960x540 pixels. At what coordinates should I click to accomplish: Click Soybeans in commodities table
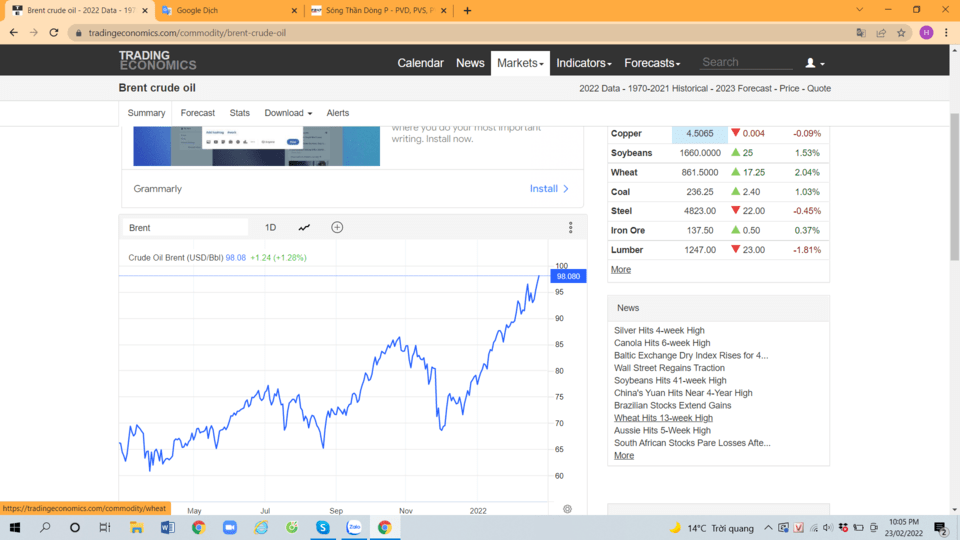click(x=631, y=152)
